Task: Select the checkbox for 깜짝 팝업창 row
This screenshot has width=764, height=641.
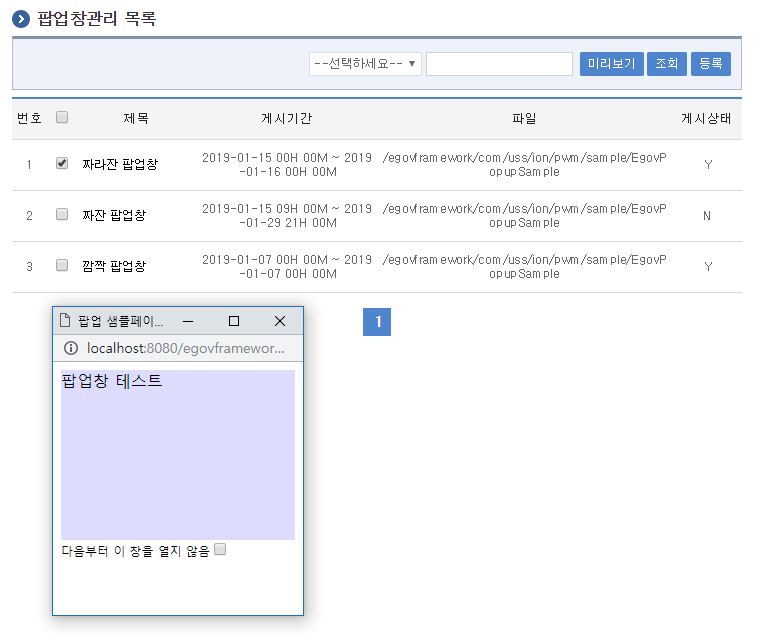Action: 62,265
